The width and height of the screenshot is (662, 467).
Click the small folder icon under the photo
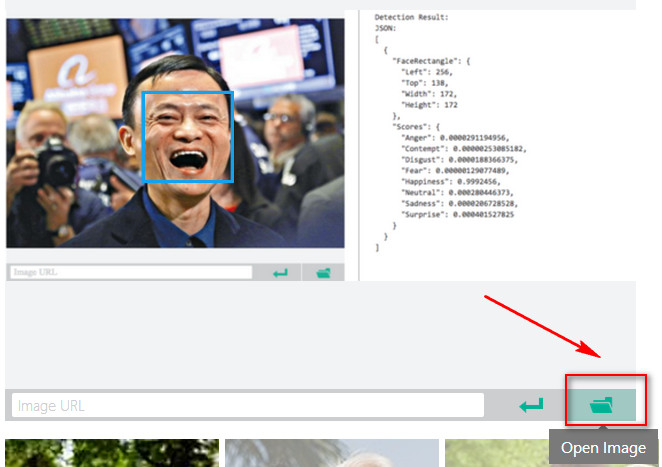[x=323, y=272]
